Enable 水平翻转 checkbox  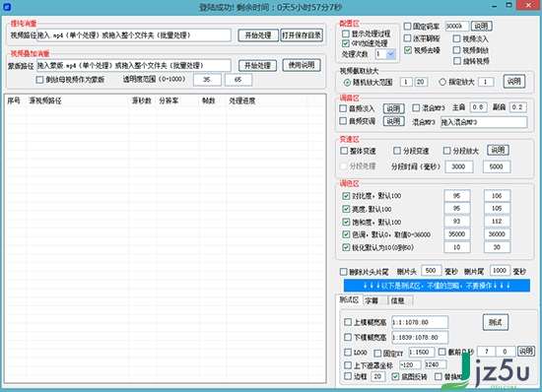pos(408,38)
